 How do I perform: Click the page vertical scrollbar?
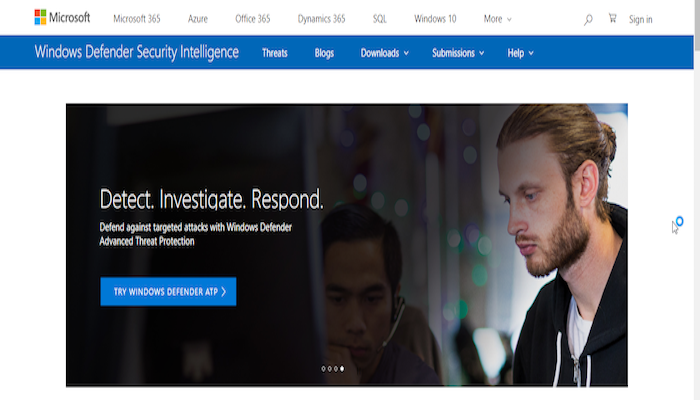click(x=697, y=200)
